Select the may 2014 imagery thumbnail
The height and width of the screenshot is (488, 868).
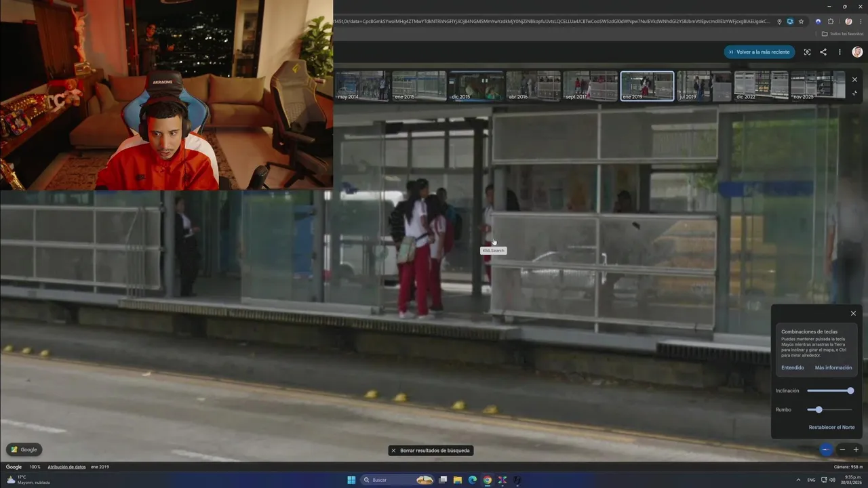coord(362,86)
